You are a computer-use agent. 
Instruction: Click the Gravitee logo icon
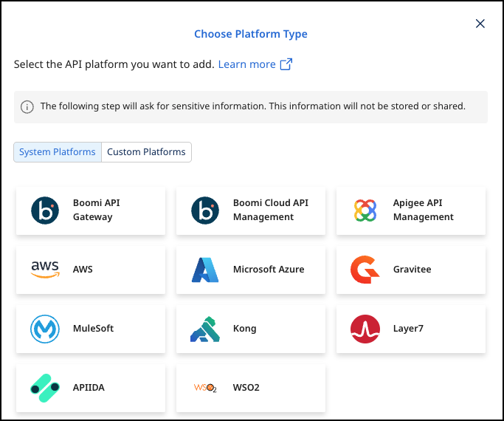(365, 270)
